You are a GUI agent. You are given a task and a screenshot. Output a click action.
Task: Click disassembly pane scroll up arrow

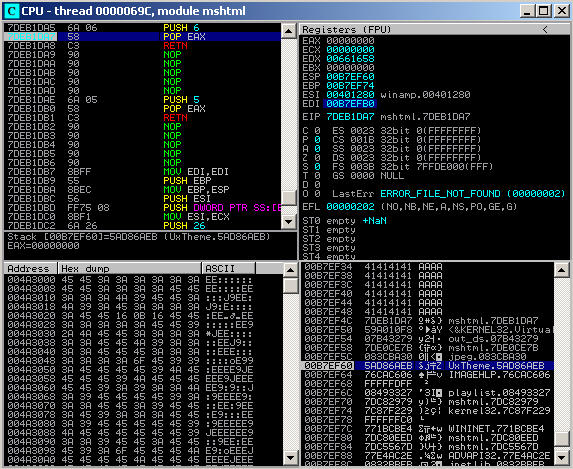click(289, 31)
